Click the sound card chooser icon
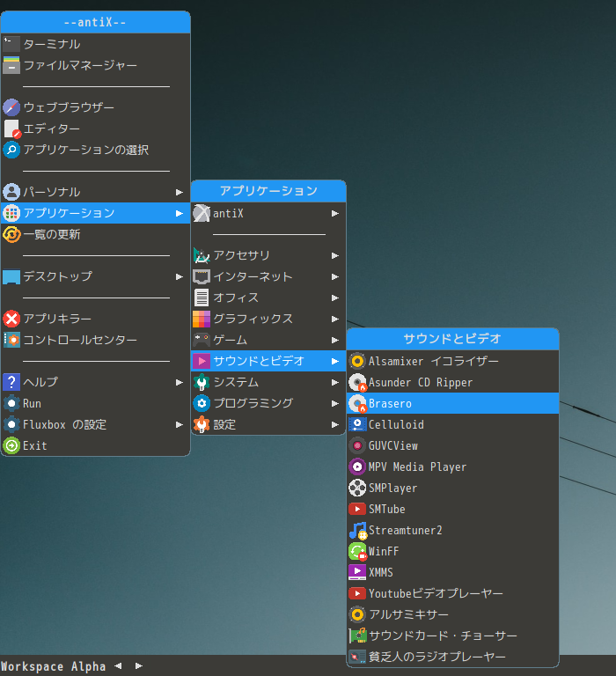This screenshot has width=616, height=676. 357,636
